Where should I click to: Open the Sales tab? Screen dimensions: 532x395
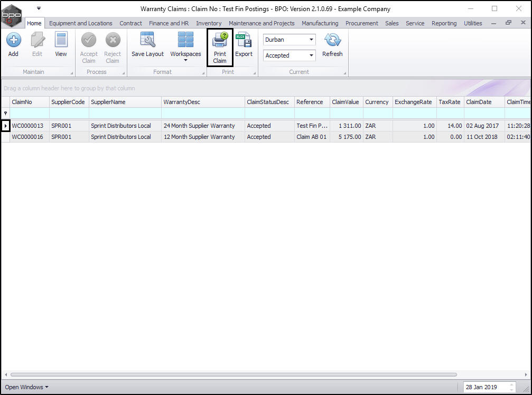click(x=392, y=23)
